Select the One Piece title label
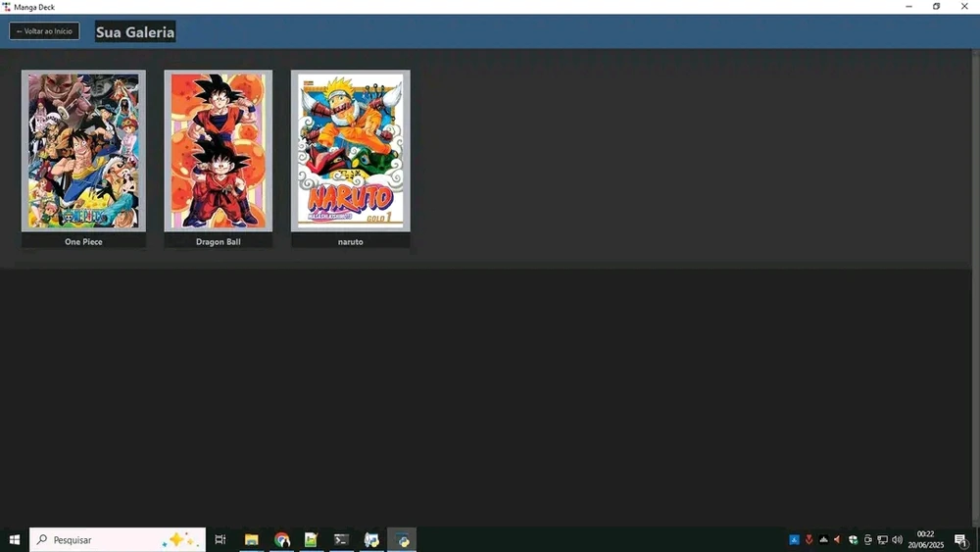 click(83, 241)
